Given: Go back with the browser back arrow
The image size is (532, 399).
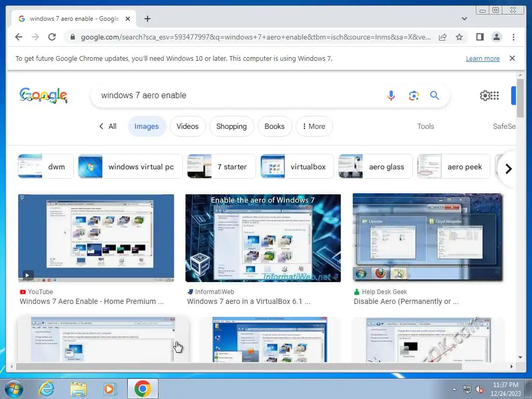Looking at the screenshot, I should (19, 37).
